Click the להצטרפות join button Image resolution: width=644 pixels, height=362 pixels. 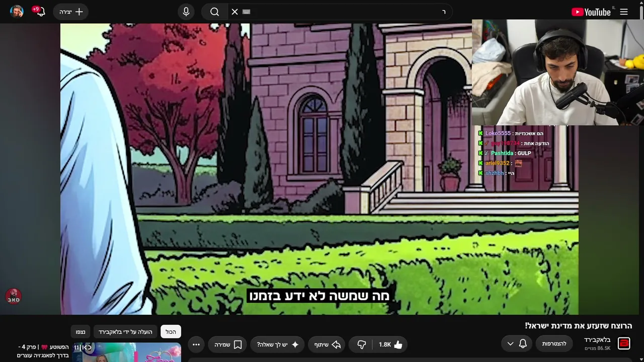(554, 344)
